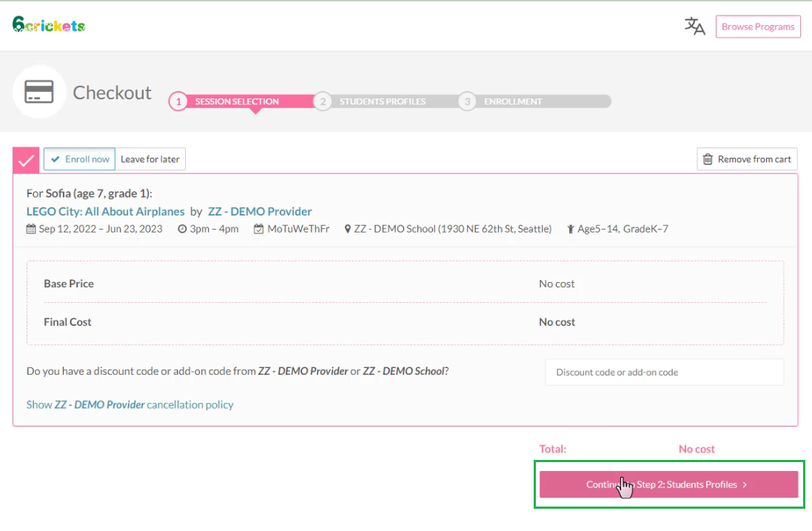Click the 6crickets logo
812x531 pixels.
point(49,25)
